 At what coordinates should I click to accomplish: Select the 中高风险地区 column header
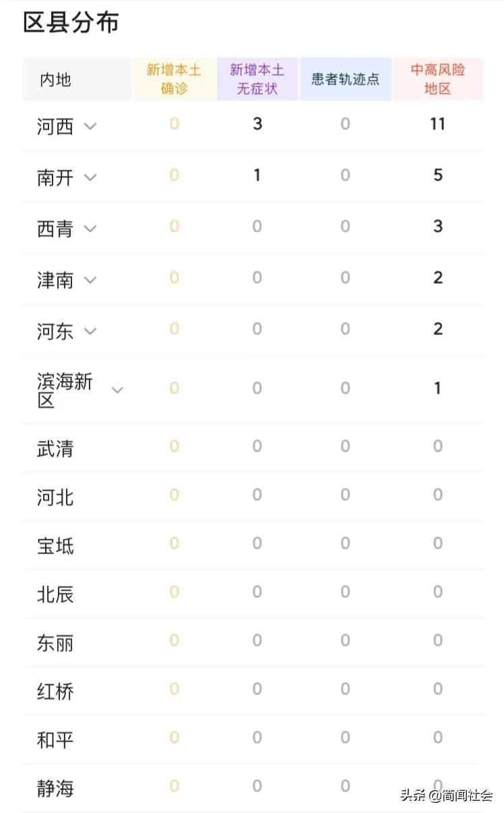[x=438, y=79]
